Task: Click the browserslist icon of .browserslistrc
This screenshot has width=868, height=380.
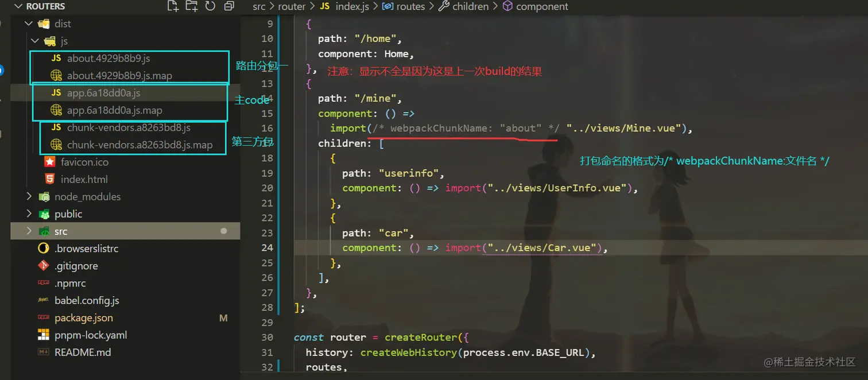Action: click(44, 249)
